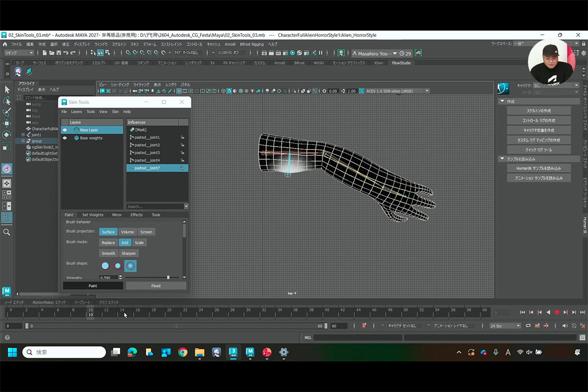Save the scene with the floppy icon
588x392 pixels.
(59, 53)
